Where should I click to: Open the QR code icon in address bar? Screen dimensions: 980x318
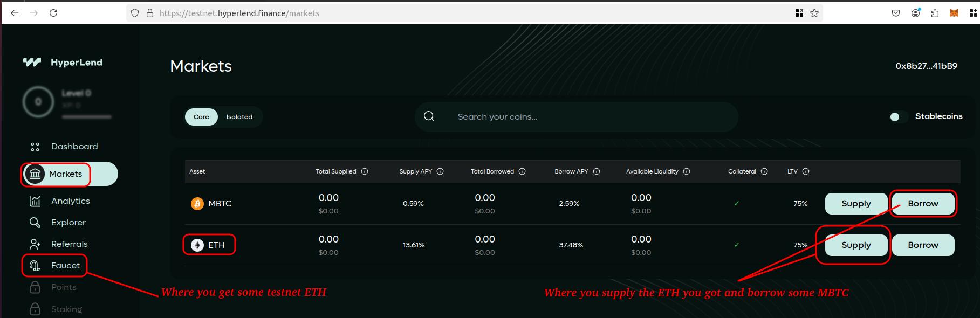pos(799,13)
